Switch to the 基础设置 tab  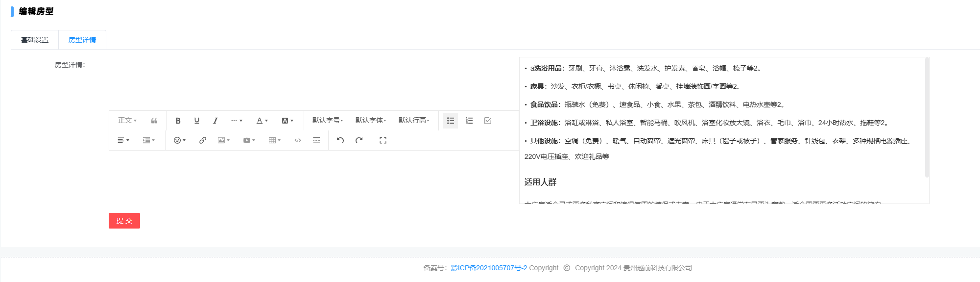pyautogui.click(x=35, y=40)
